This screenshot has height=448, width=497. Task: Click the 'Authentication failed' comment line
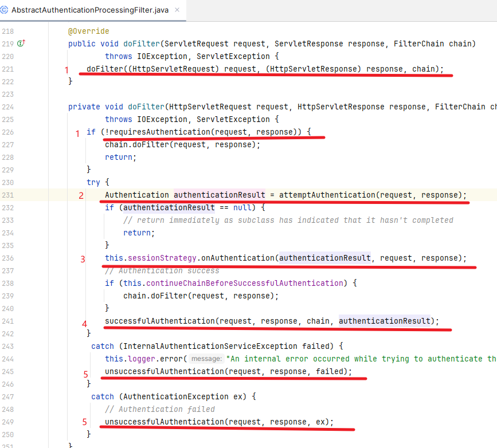[x=160, y=409]
